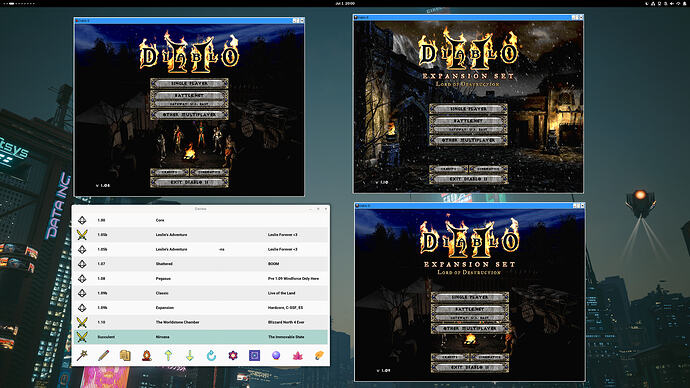The height and width of the screenshot is (388, 690).
Task: Open Battle.net in the v 1.09 expansion window
Action: [470, 309]
